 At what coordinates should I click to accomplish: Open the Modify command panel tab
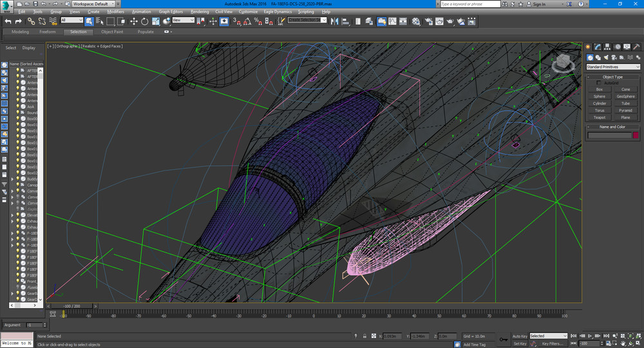[x=598, y=47]
